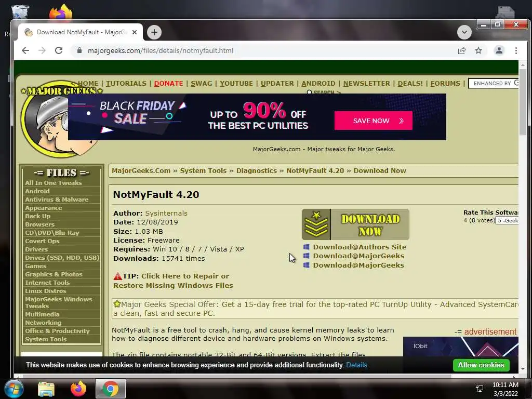Click the vertical page scrollbar thumb

coord(523,102)
